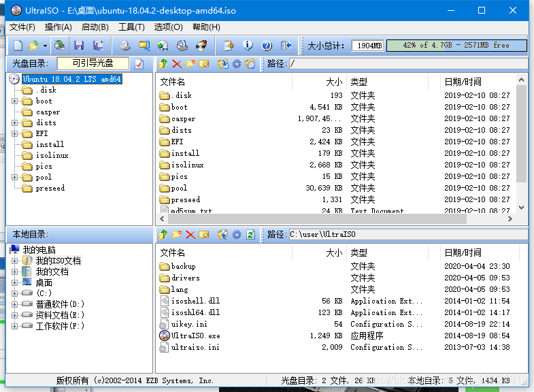
Task: Click green refresh icon in local pane toolbar
Action: 250,235
